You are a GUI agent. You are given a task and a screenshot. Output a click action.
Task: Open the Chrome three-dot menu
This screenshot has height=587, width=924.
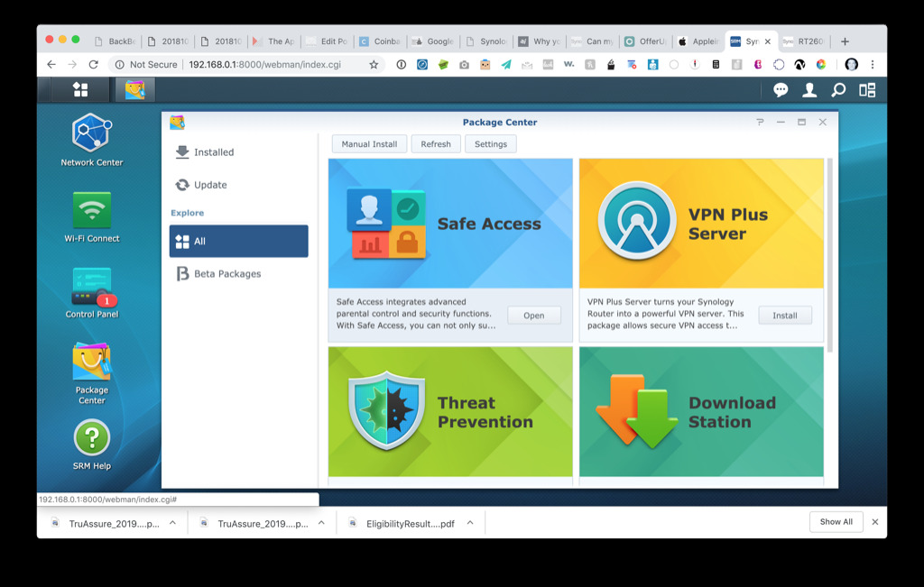[873, 64]
